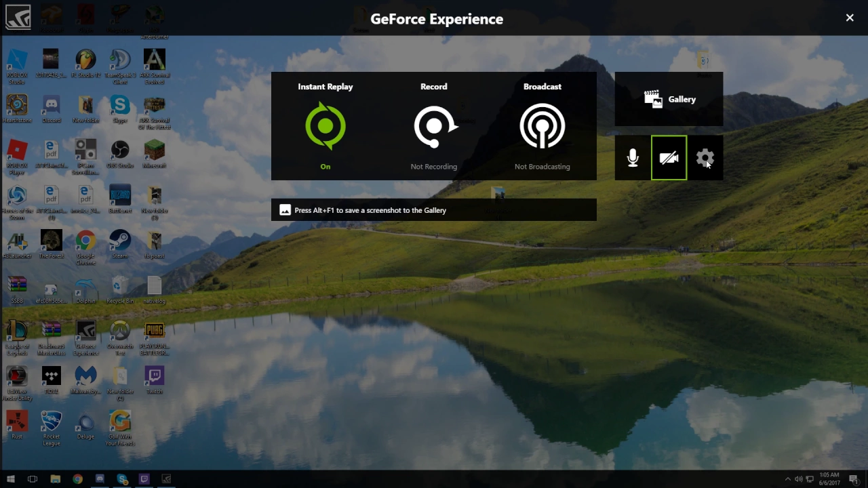Click the Record icon
Screen dimensions: 868x488
435,126
